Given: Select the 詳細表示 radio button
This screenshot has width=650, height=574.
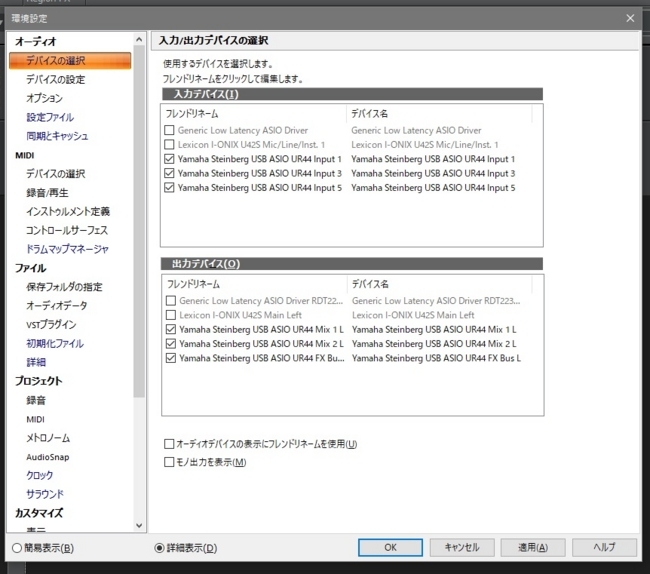Looking at the screenshot, I should [x=159, y=548].
